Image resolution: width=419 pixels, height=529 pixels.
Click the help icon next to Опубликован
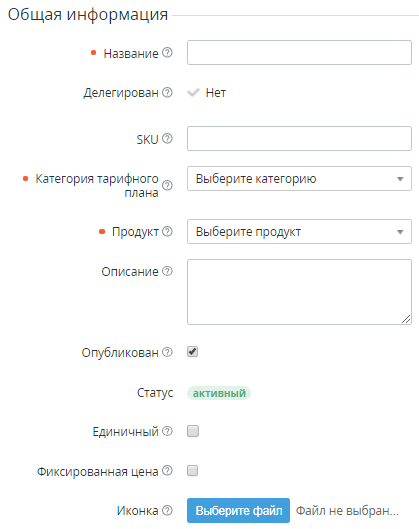167,352
